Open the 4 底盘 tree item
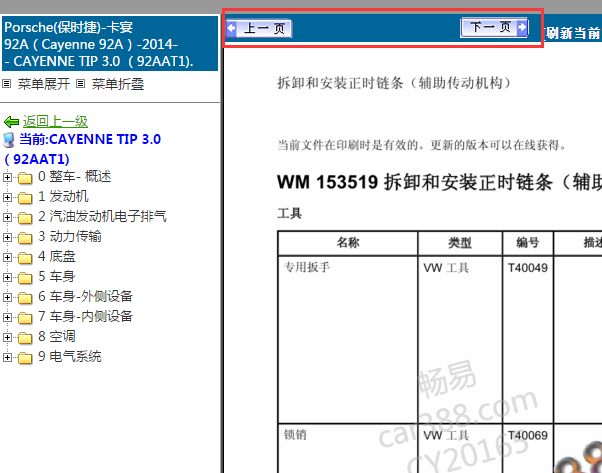Screen dimensions: 602x473 coord(56,256)
